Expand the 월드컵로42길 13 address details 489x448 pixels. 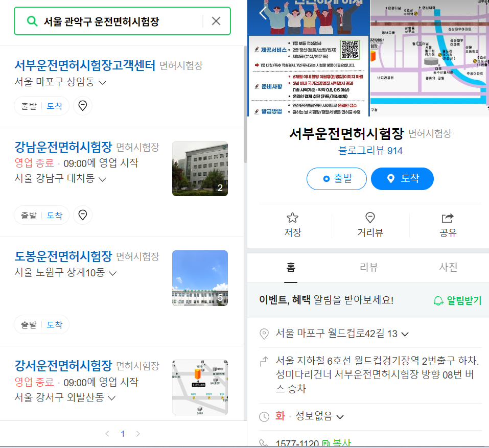(x=405, y=334)
